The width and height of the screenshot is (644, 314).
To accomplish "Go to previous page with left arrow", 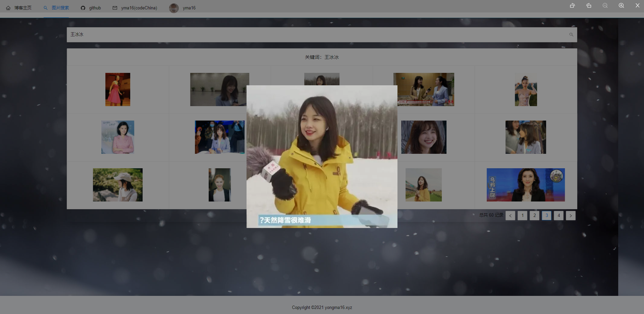I will pos(510,216).
